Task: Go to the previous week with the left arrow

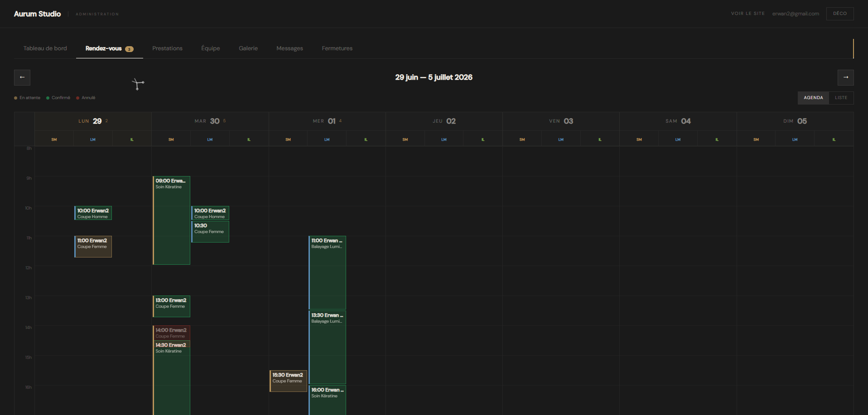Action: (22, 77)
